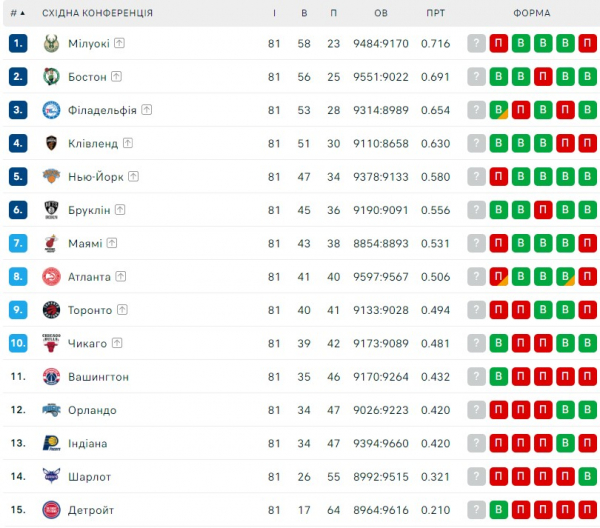Click the Chicago Bulls team logo

click(x=51, y=343)
